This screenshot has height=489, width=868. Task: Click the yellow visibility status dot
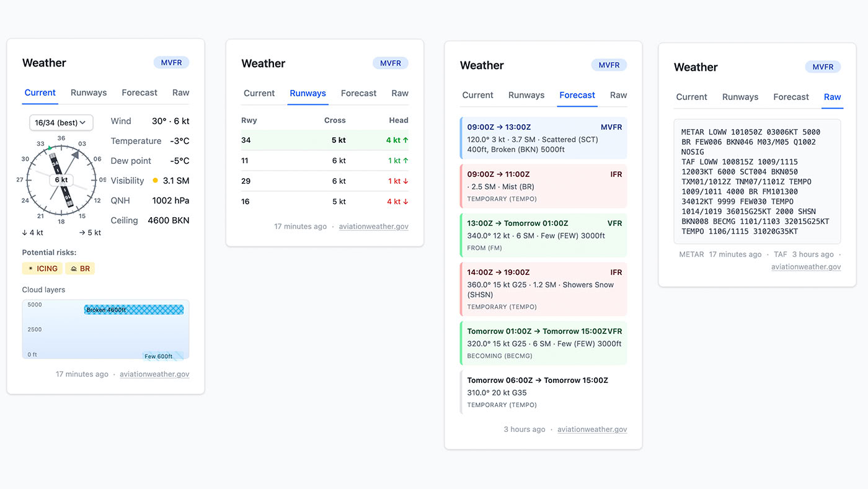[x=155, y=181]
